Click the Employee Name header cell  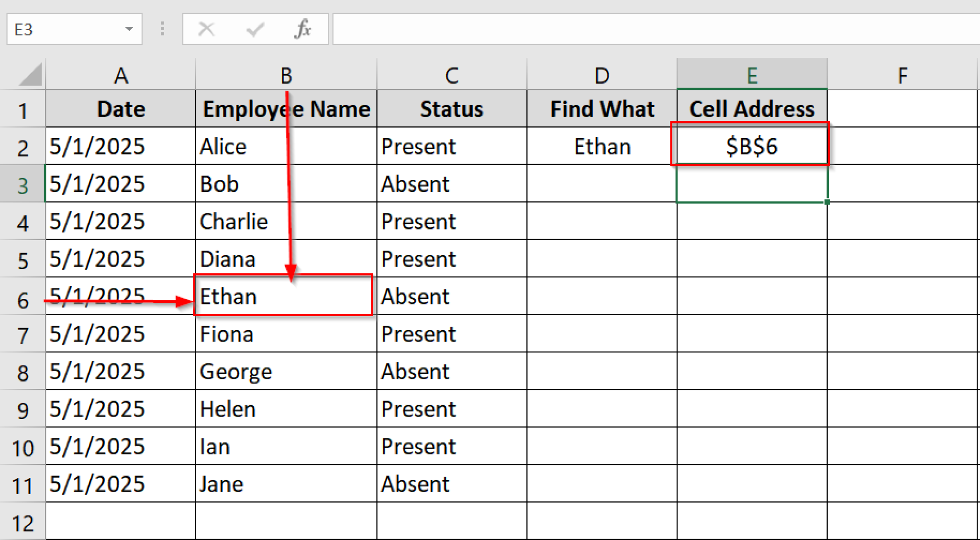coord(286,109)
